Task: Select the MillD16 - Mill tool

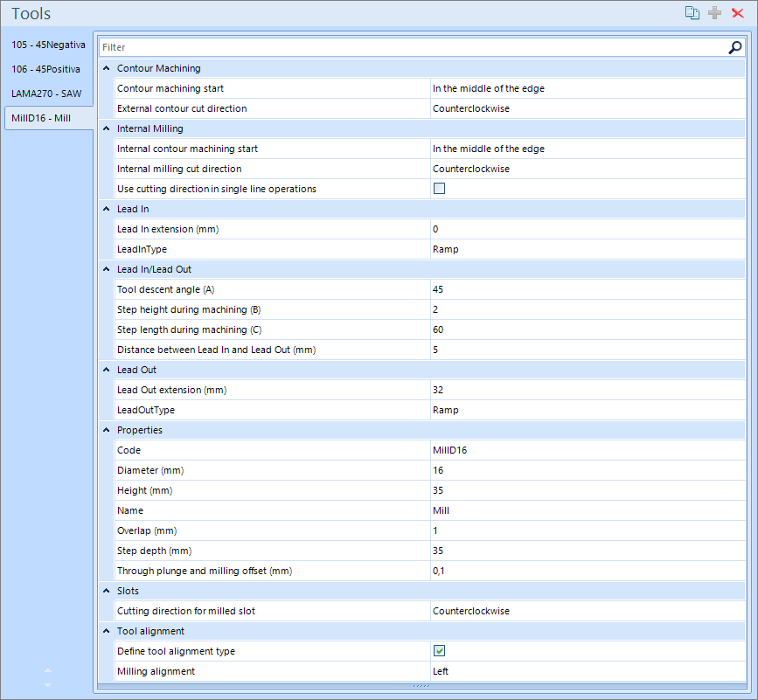Action: 48,118
